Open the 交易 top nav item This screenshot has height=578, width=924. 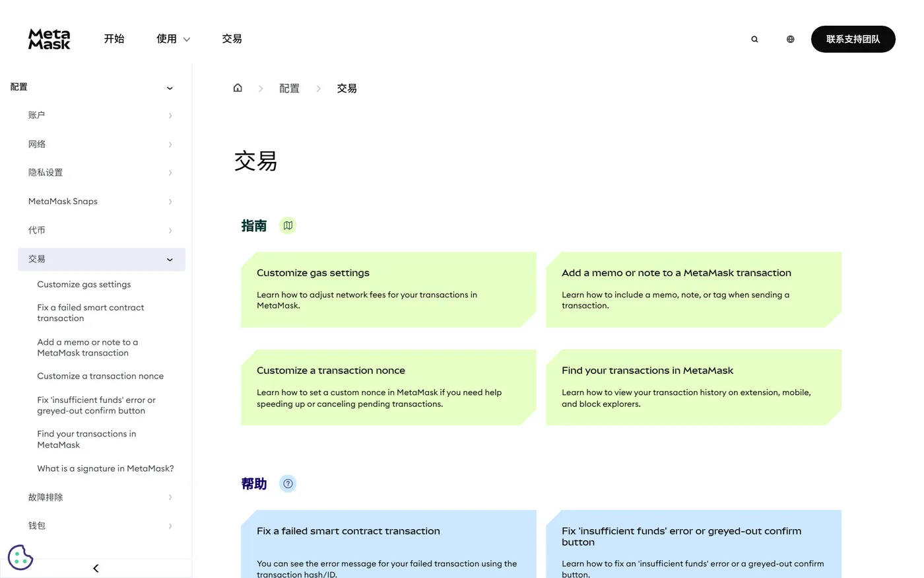tap(232, 39)
